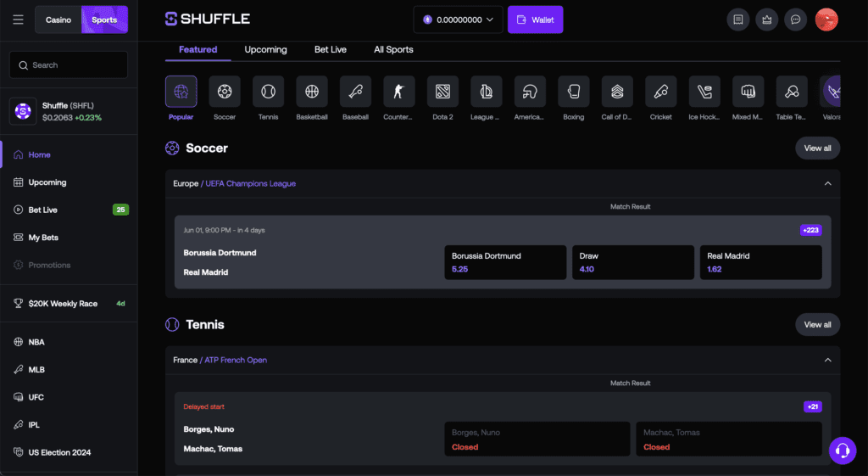Select the Valorant category icon
The height and width of the screenshot is (476, 868).
coord(832,92)
